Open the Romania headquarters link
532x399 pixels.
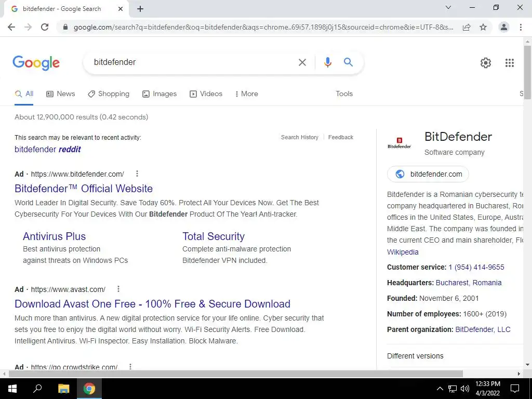pos(487,283)
